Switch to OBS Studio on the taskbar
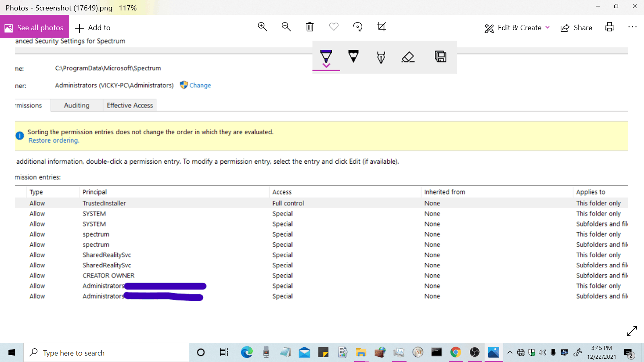This screenshot has width=644, height=362. coord(475,352)
